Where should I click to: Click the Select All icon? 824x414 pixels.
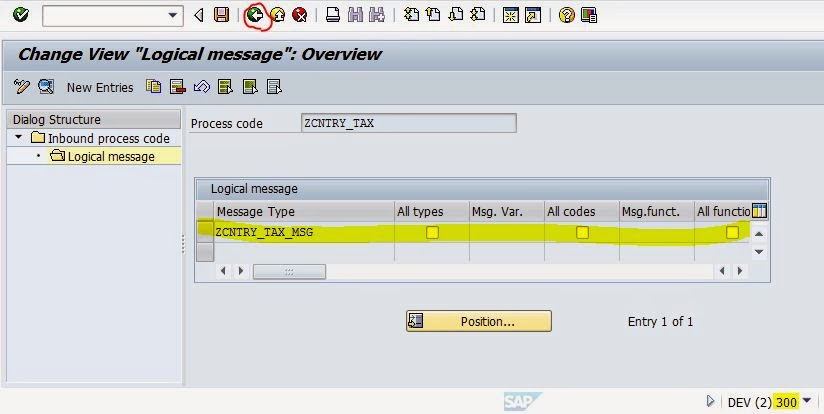click(225, 86)
